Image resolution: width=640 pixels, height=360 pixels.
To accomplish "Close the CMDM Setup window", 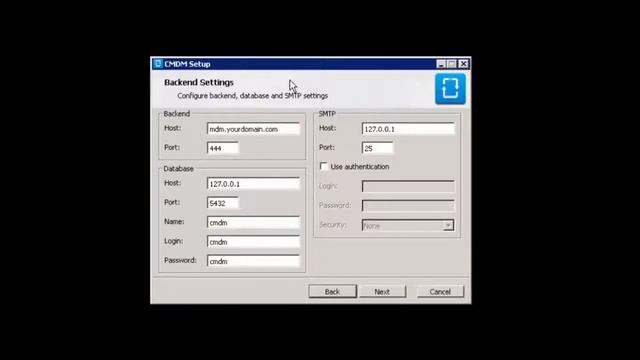I will pyautogui.click(x=463, y=64).
